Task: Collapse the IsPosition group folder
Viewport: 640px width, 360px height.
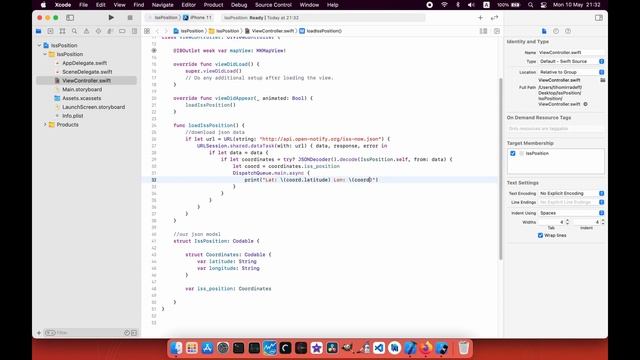Action: click(x=45, y=54)
